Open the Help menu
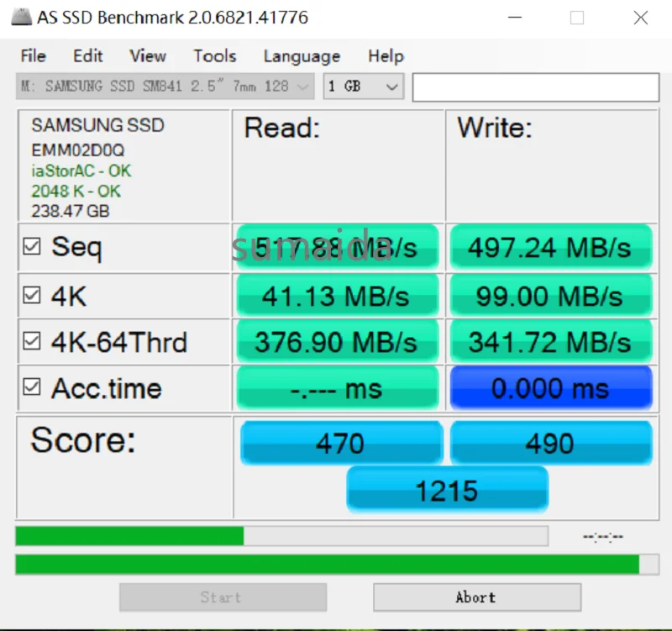Screen dimensions: 672x631 point(386,55)
